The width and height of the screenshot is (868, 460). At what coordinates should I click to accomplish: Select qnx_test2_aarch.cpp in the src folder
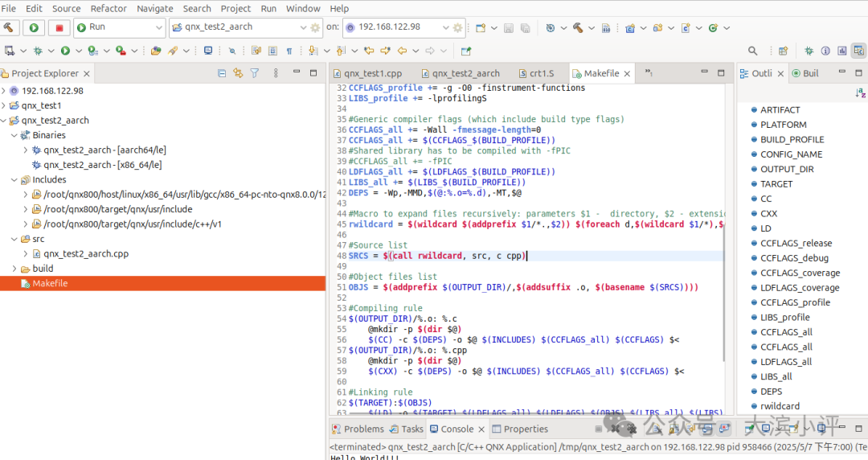(x=86, y=253)
